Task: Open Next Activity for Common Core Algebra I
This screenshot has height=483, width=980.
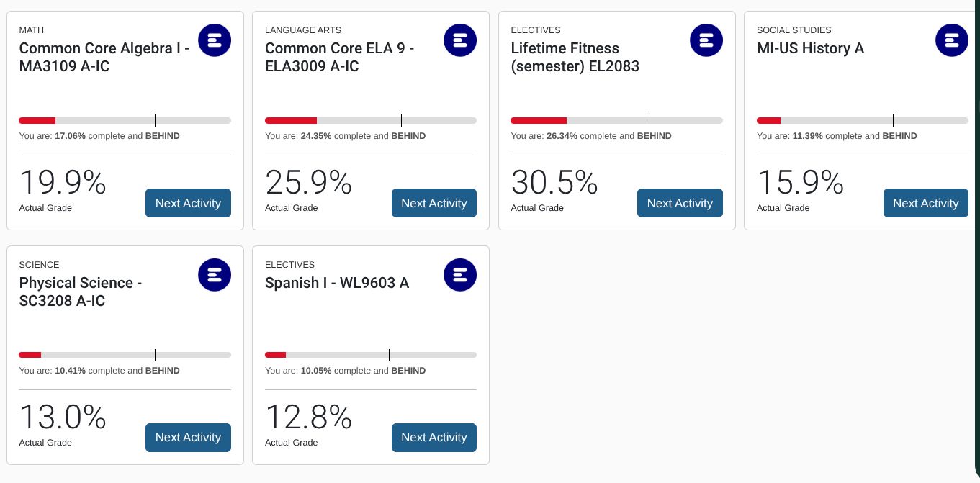Action: click(x=188, y=203)
